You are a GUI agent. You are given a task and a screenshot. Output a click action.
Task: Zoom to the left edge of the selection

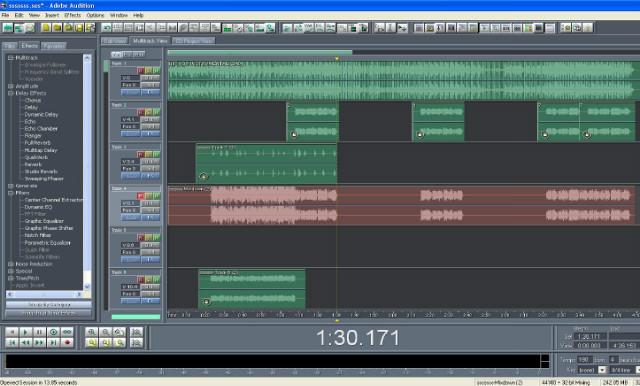click(x=105, y=343)
